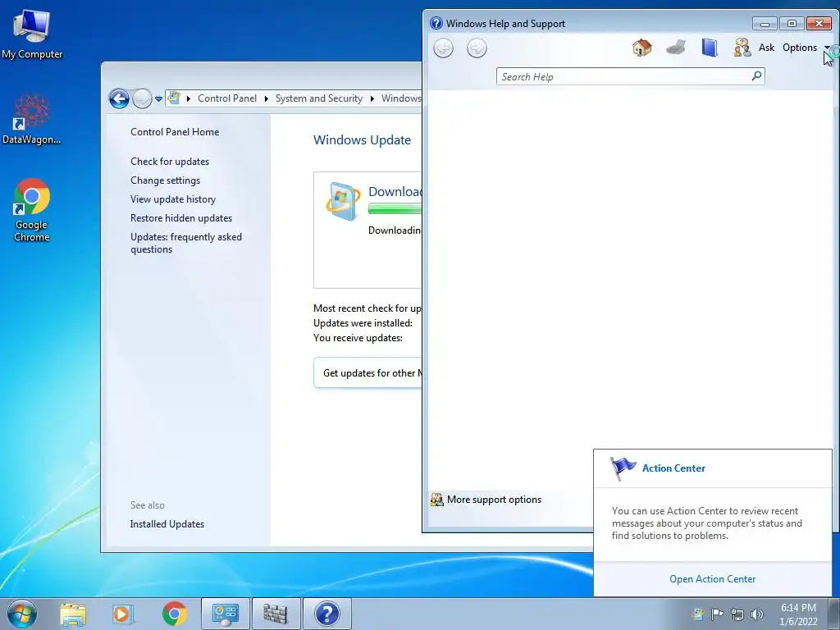
Task: Click the Forward arrow in Help and Support
Action: click(x=477, y=48)
